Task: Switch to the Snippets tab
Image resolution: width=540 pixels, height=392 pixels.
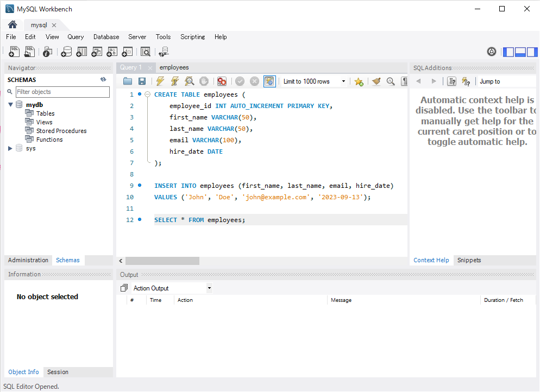Action: click(x=469, y=260)
